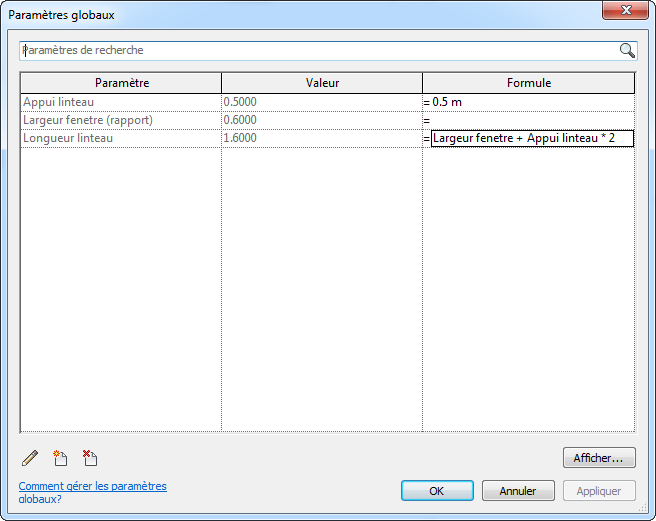
Task: Select the Longueur linteau parameter name
Action: coord(68,138)
